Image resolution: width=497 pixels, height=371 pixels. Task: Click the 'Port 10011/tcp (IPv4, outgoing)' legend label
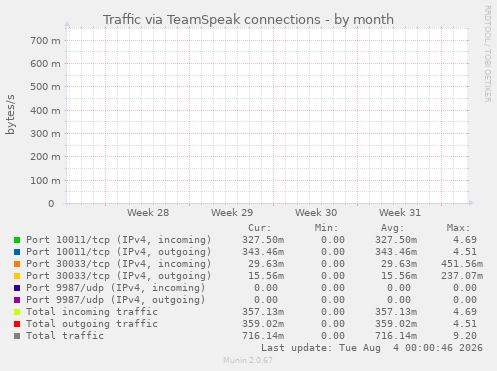tap(119, 252)
